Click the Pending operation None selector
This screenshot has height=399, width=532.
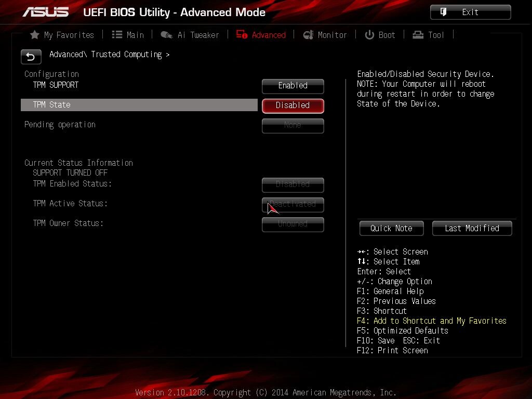coord(293,126)
